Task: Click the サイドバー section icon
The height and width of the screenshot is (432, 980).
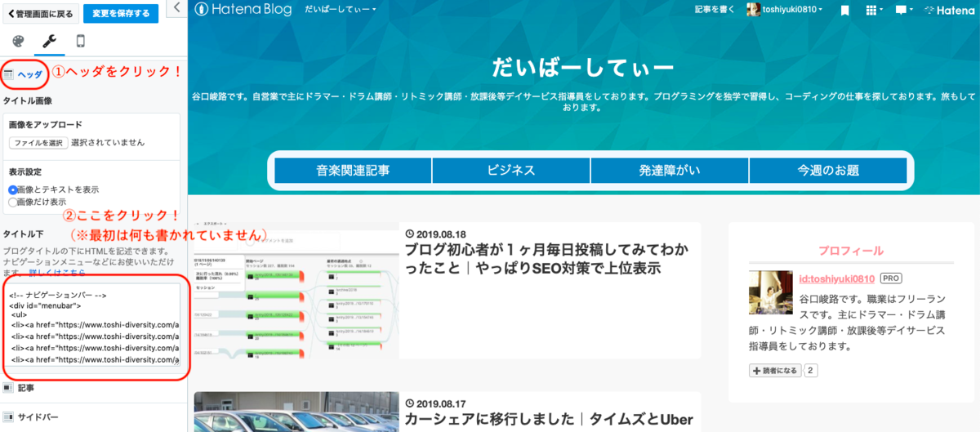Action: coord(7,416)
